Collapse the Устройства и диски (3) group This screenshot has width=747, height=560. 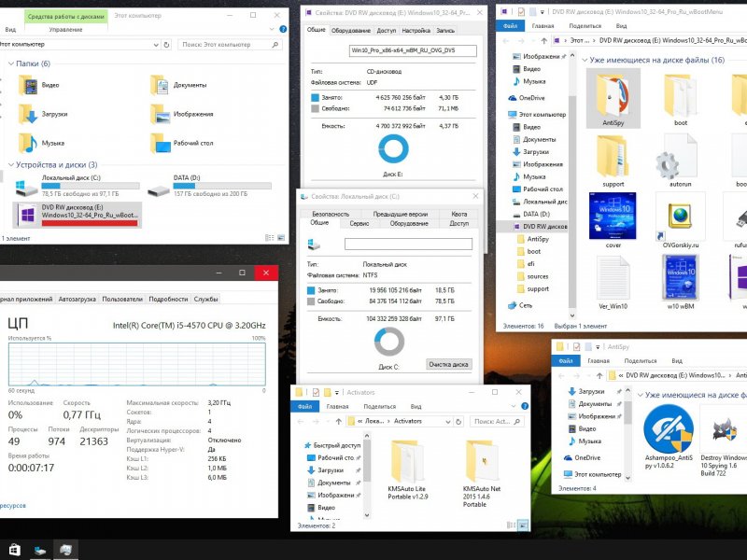pyautogui.click(x=11, y=165)
